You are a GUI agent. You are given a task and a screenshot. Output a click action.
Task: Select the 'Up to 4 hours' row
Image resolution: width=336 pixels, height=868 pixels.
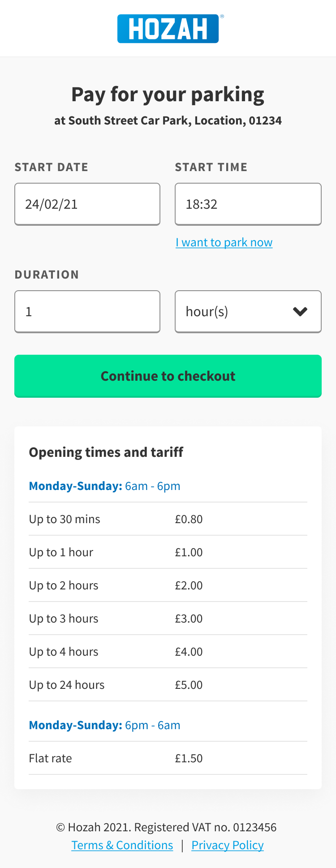coord(168,652)
